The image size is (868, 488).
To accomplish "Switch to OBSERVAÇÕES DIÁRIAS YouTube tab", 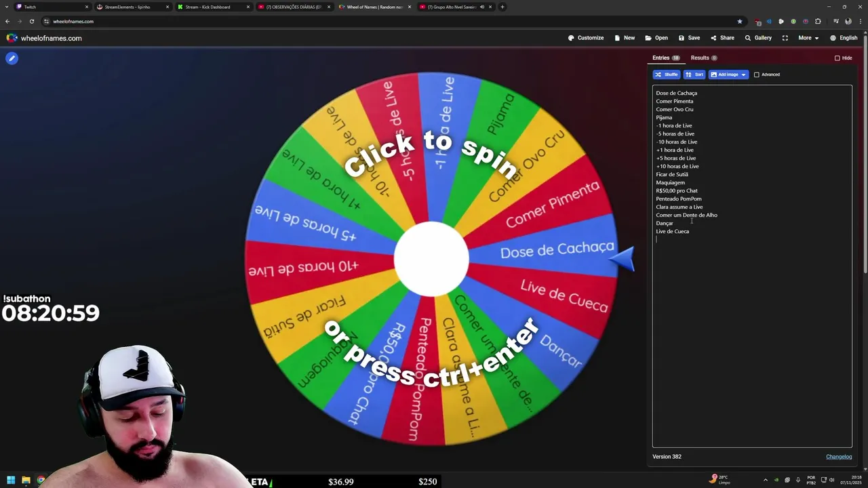I will point(294,7).
